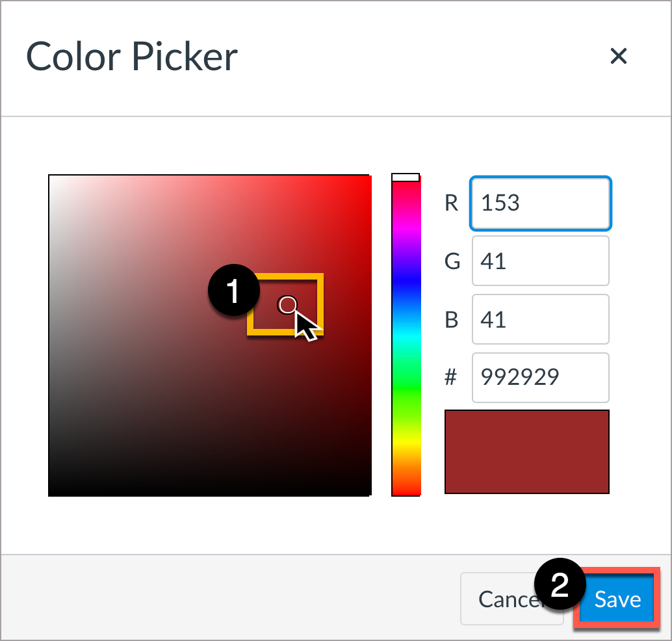Focus the B value input field
The height and width of the screenshot is (641, 672).
[x=540, y=320]
